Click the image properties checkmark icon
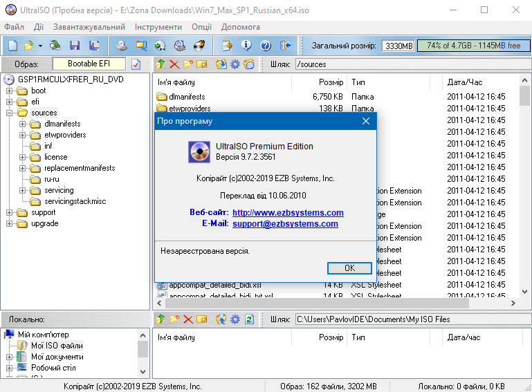 136,64
